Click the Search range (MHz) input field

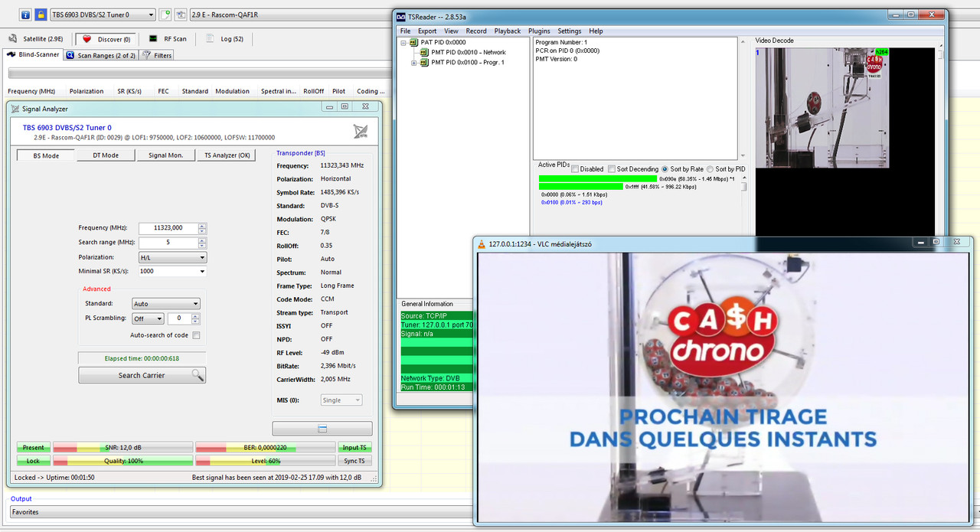point(168,242)
